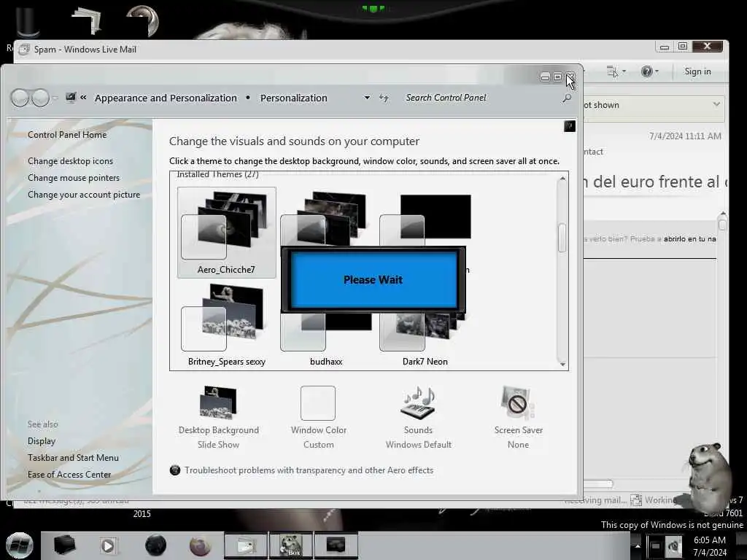Screen dimensions: 747x560
Task: Click the Forward navigation button in Personalization window
Action: coord(40,98)
